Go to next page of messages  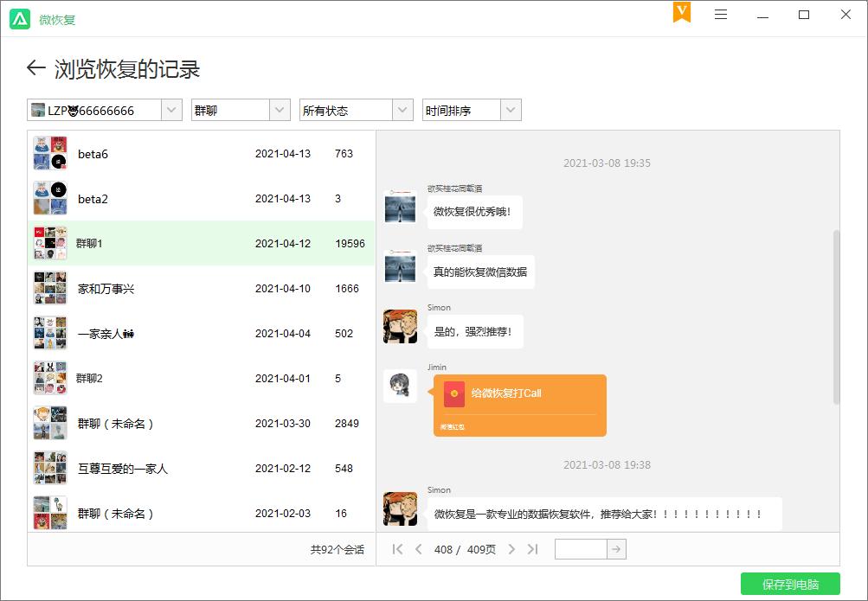(x=511, y=549)
